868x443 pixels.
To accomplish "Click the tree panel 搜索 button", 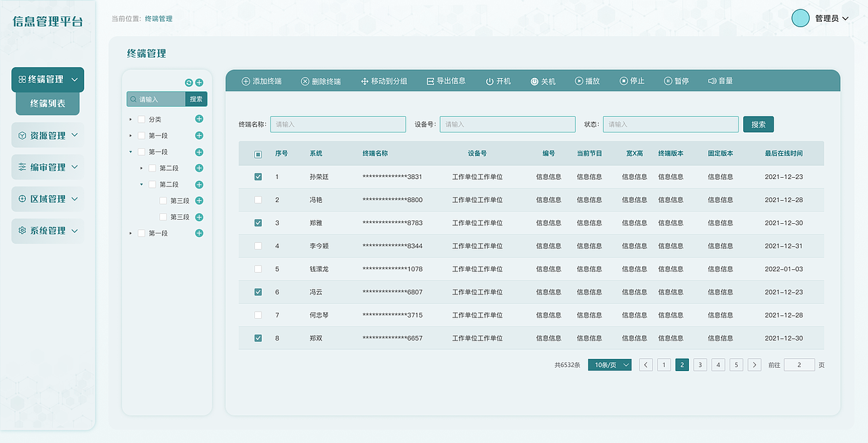I will 195,98.
